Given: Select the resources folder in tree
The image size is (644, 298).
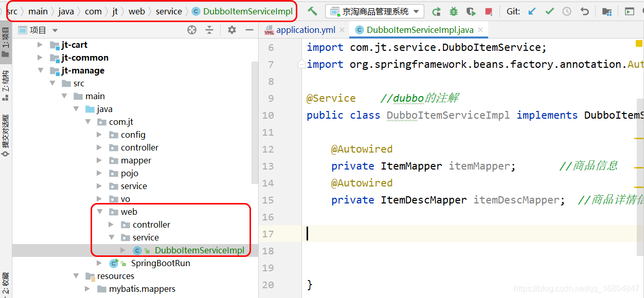Looking at the screenshot, I should (x=116, y=276).
